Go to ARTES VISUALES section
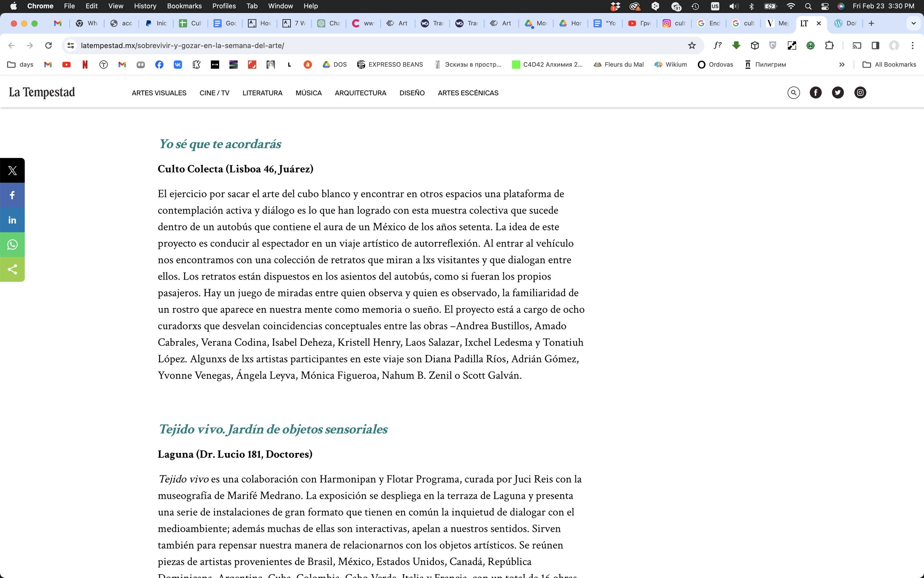The width and height of the screenshot is (924, 578). click(159, 93)
